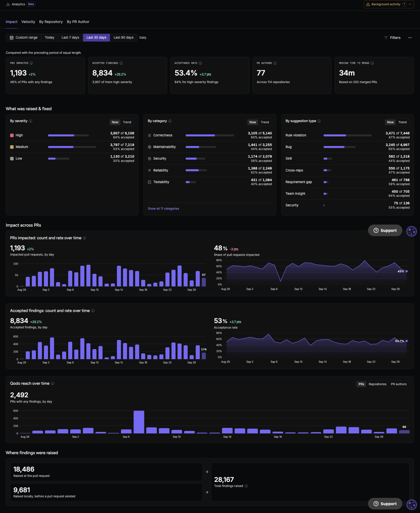Open the Custom range date picker

pos(23,38)
